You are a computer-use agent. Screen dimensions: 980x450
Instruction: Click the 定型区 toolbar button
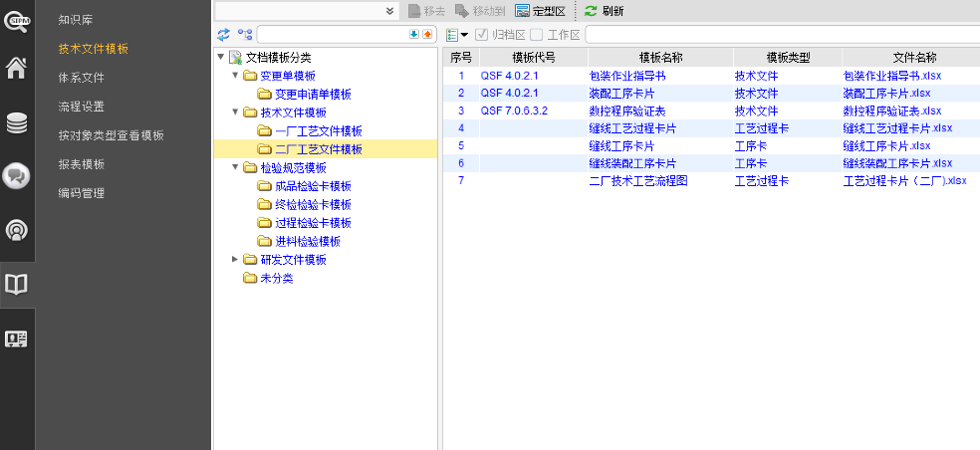[540, 11]
